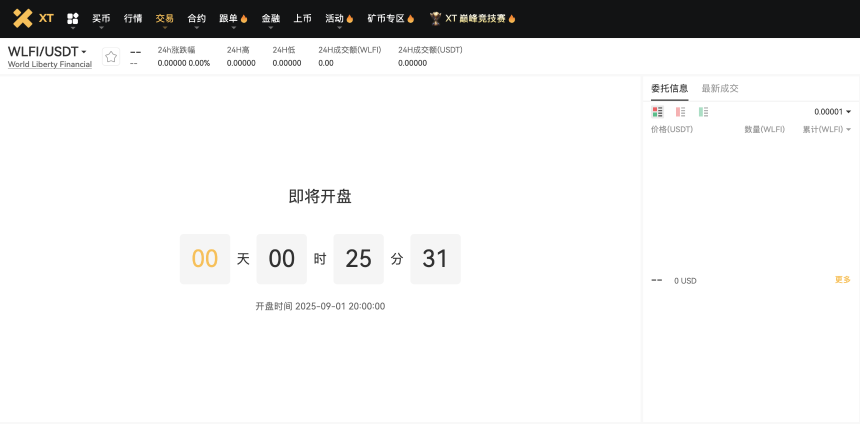The width and height of the screenshot is (860, 424).
Task: Click the 0.00000 0.00% change value
Action: point(184,63)
